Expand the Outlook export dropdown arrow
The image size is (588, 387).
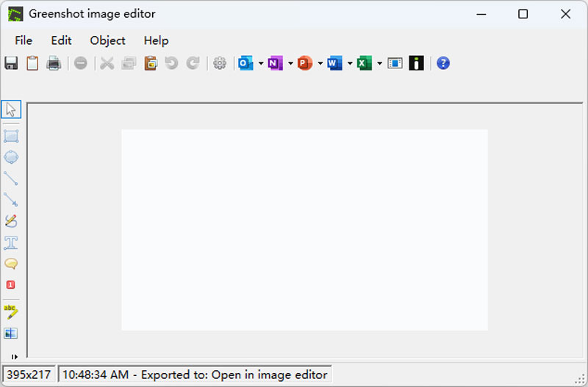[261, 64]
